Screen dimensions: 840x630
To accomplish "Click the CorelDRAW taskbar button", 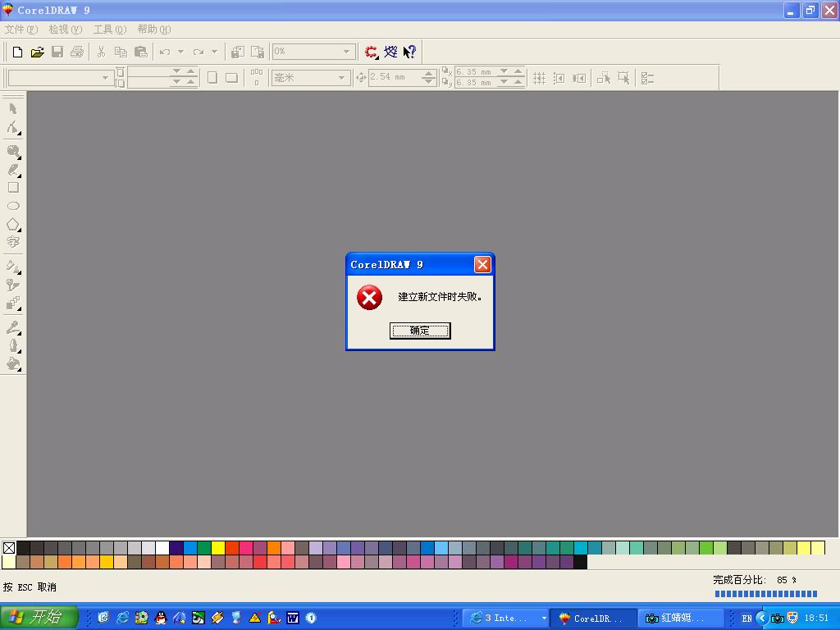I will tap(594, 619).
